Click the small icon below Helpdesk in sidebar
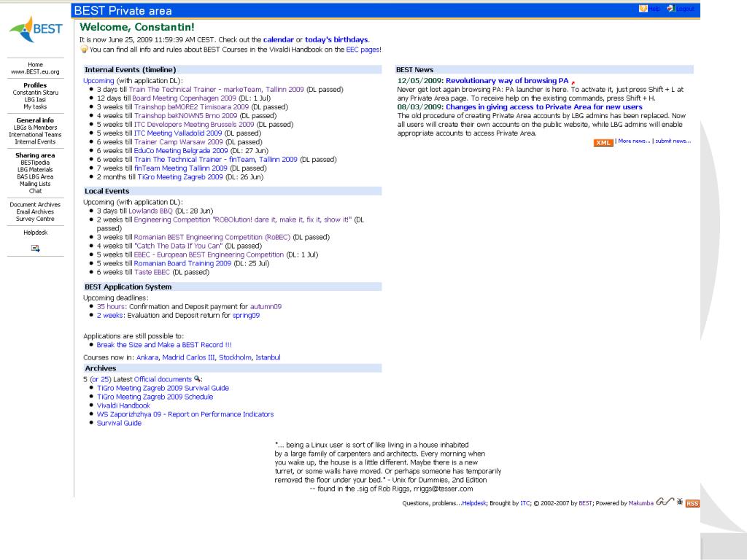This screenshot has width=747, height=560. [x=35, y=248]
